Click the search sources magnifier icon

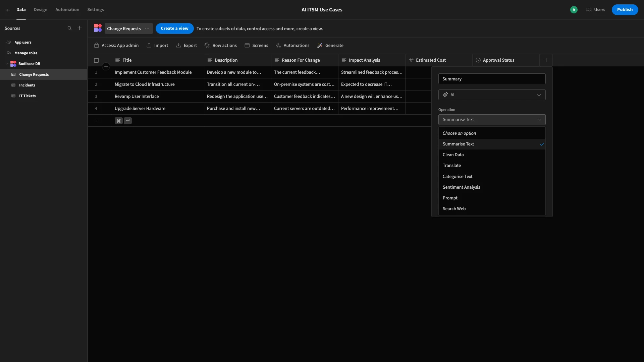point(69,28)
